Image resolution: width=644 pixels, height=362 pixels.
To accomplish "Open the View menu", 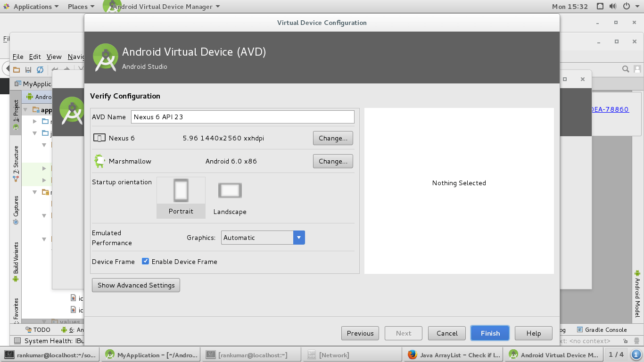I will pyautogui.click(x=54, y=57).
